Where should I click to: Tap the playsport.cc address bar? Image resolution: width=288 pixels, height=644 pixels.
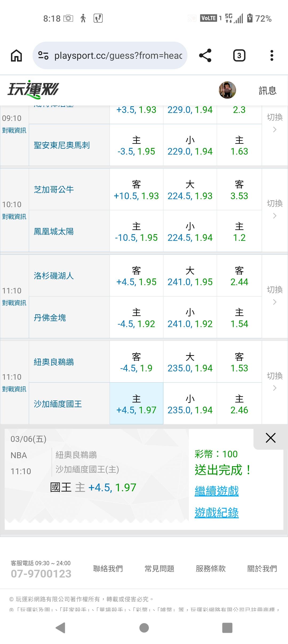coord(118,56)
